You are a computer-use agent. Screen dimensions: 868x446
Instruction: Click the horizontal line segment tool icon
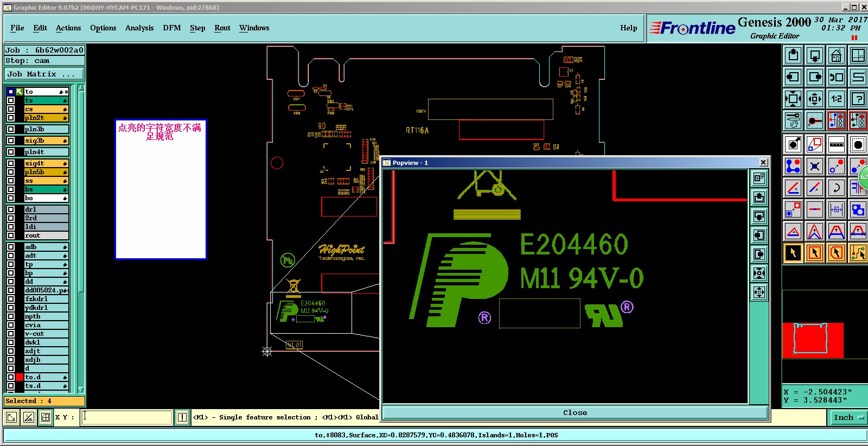(815, 209)
